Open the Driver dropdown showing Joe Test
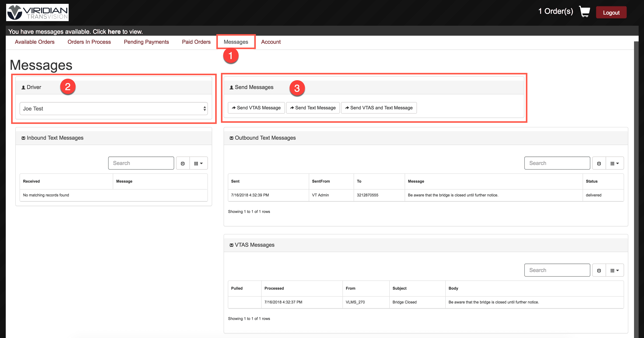 pyautogui.click(x=114, y=109)
